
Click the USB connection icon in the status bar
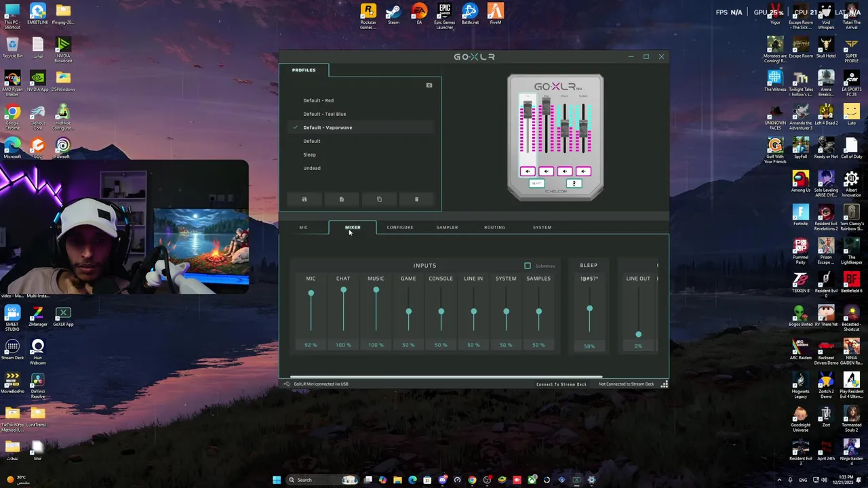tap(287, 384)
